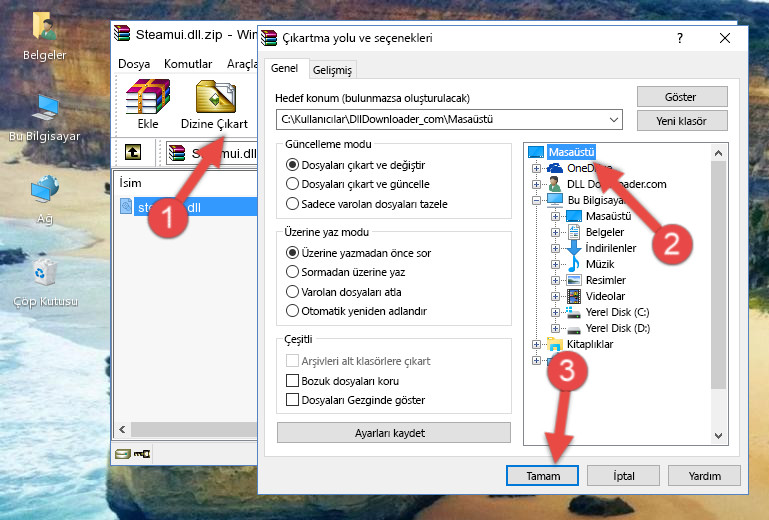The height and width of the screenshot is (520, 769).
Task: Click the Göster button
Action: (682, 97)
